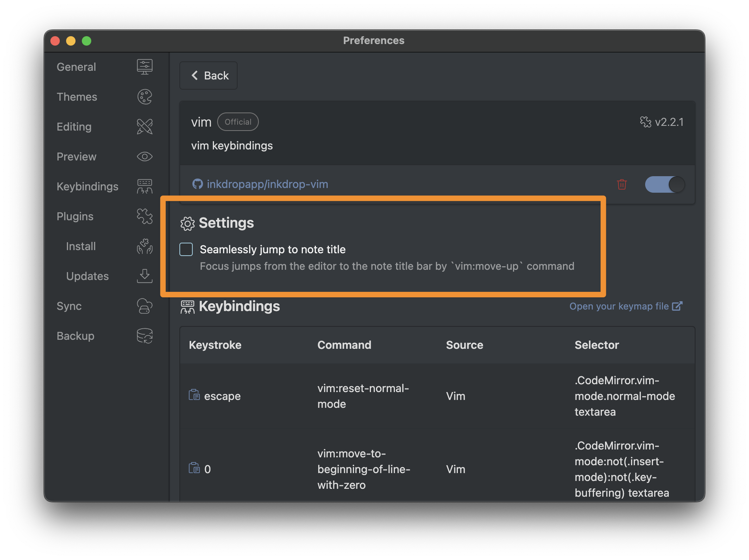Screen dimensions: 749x560
Task: Open the Backup section
Action: click(x=76, y=336)
